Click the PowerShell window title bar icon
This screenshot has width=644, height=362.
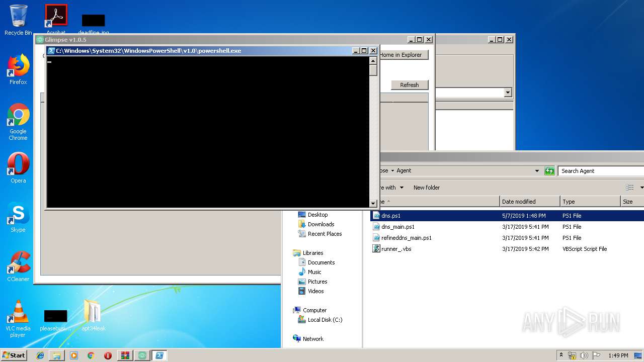[x=51, y=51]
